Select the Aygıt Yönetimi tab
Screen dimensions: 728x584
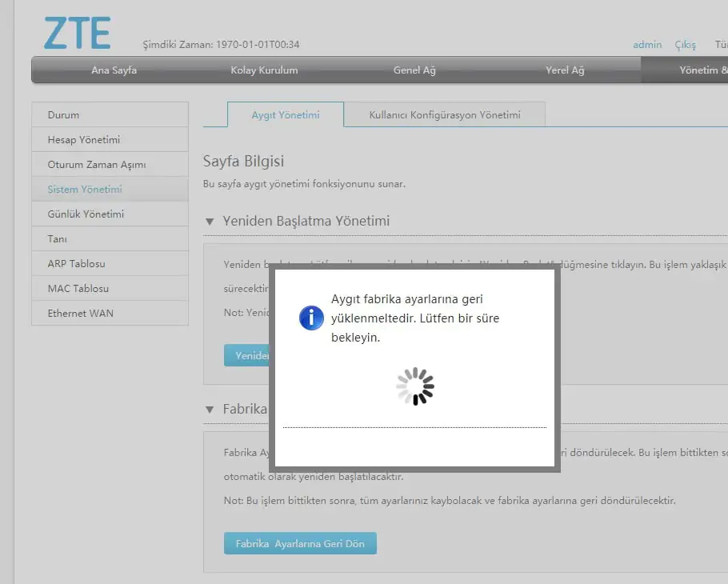click(286, 114)
